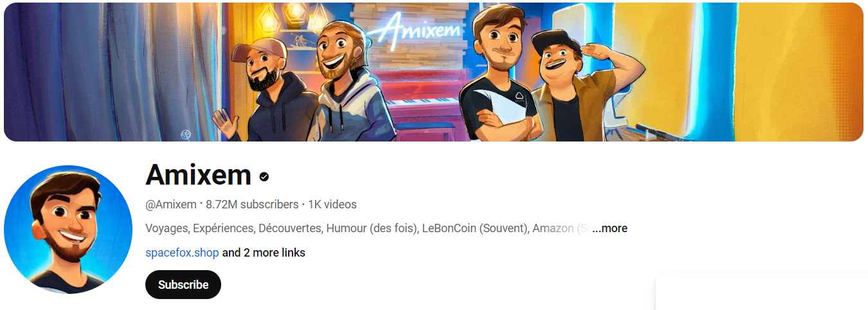Click the hanging geometric lamps in banner

[x=293, y=16]
